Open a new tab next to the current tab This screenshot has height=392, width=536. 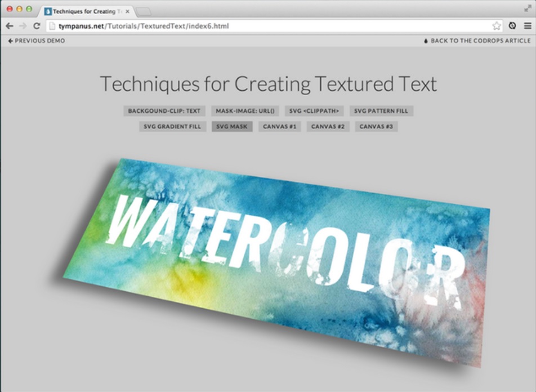coord(144,12)
